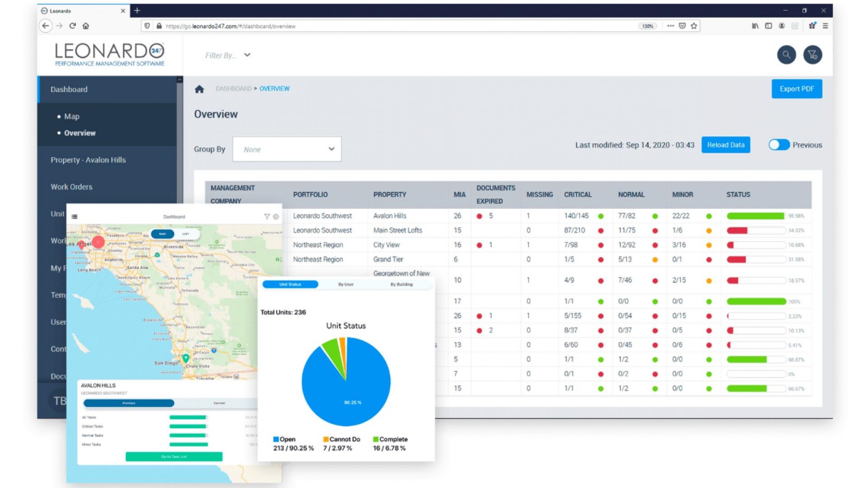
Task: Click the browser back arrow
Action: [x=46, y=25]
